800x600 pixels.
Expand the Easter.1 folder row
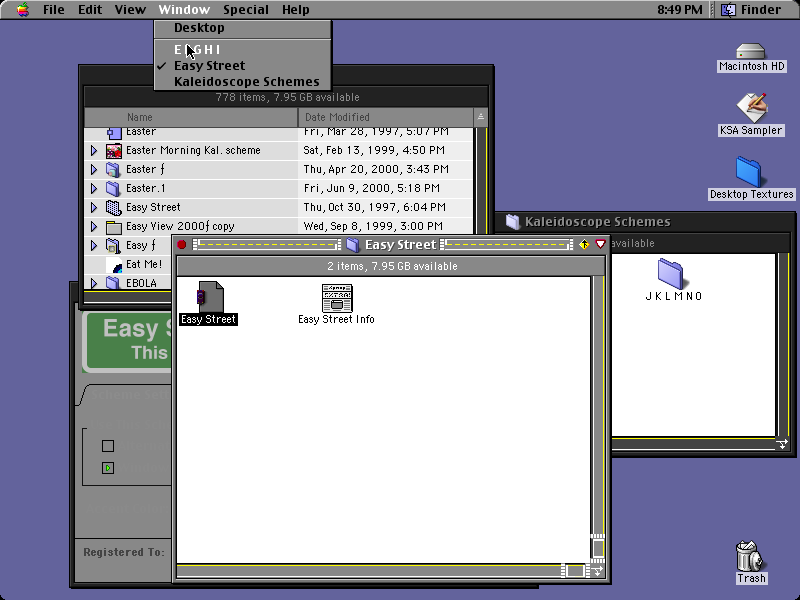pos(94,188)
